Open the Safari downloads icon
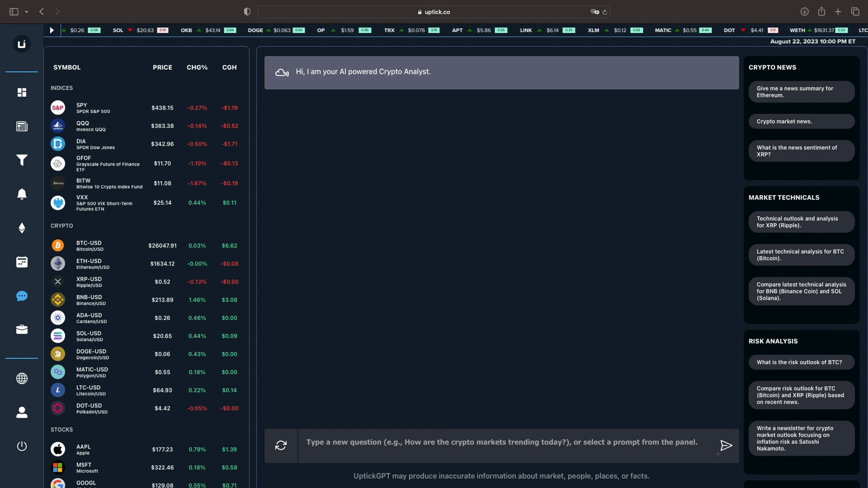 point(804,12)
